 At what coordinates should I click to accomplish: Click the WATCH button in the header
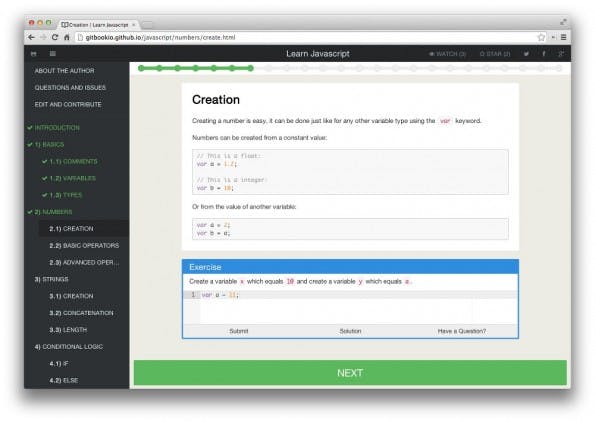(x=447, y=54)
